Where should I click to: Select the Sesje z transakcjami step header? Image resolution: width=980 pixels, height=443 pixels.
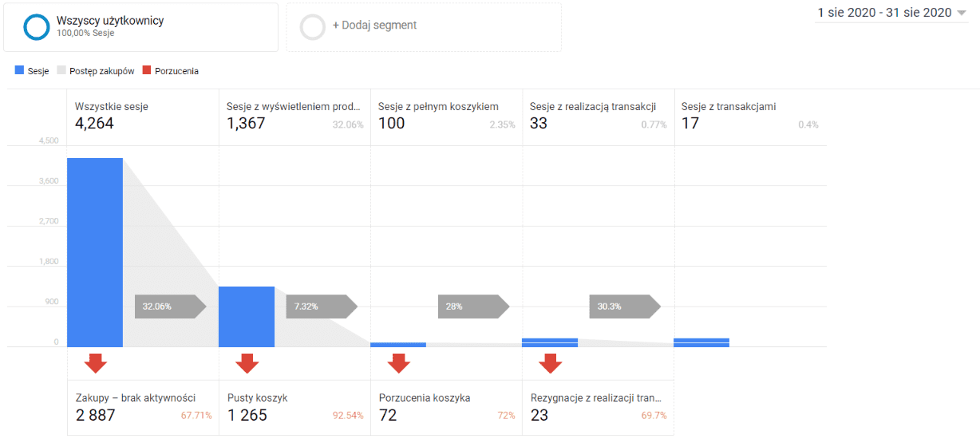click(749, 115)
